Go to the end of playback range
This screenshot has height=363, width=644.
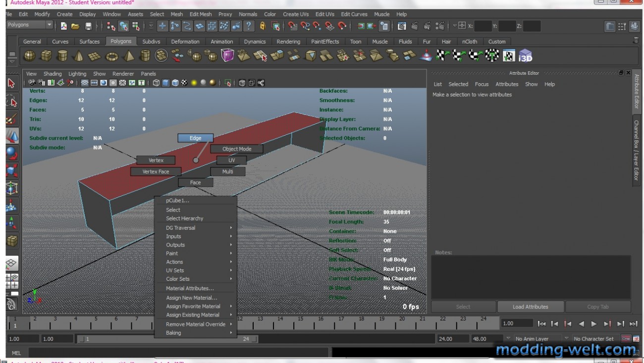point(634,324)
